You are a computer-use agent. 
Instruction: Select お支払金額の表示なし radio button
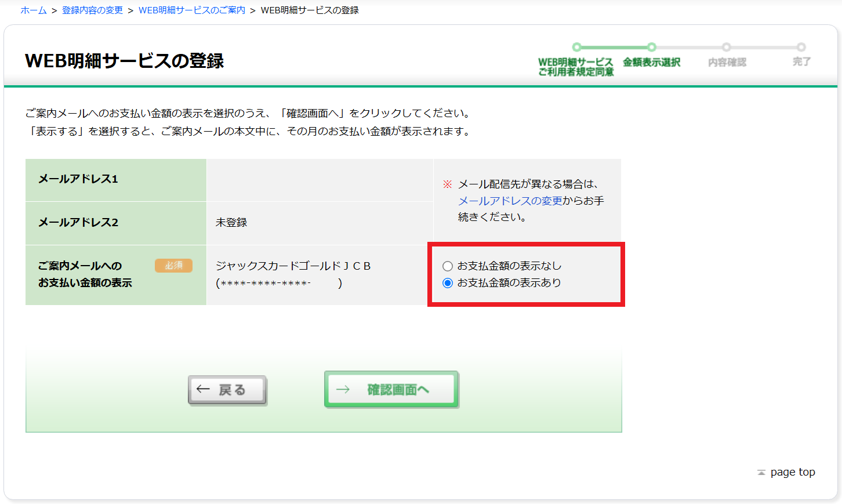tap(448, 266)
